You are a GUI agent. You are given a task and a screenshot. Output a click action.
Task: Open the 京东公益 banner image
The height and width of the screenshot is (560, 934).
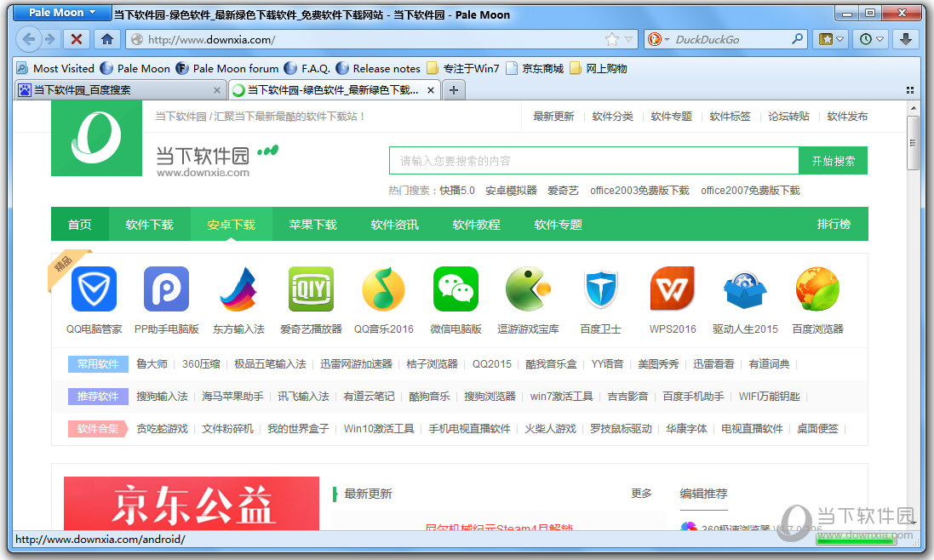pyautogui.click(x=192, y=504)
